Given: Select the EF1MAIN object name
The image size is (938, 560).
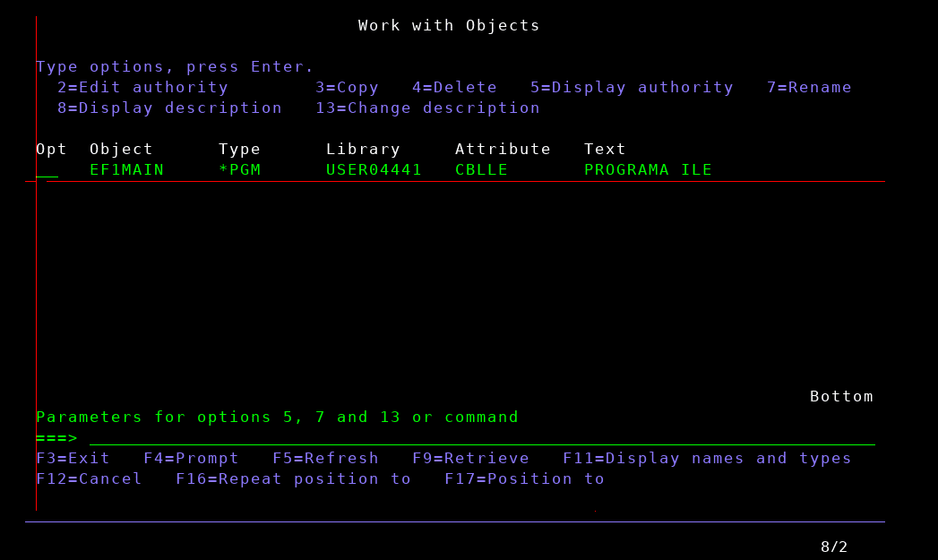Looking at the screenshot, I should click(x=127, y=170).
